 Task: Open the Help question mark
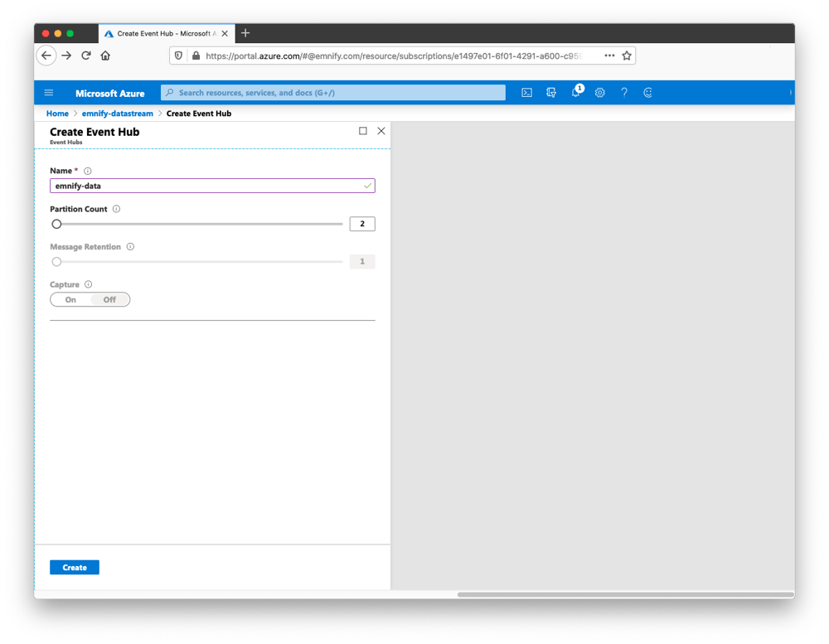[x=624, y=93]
